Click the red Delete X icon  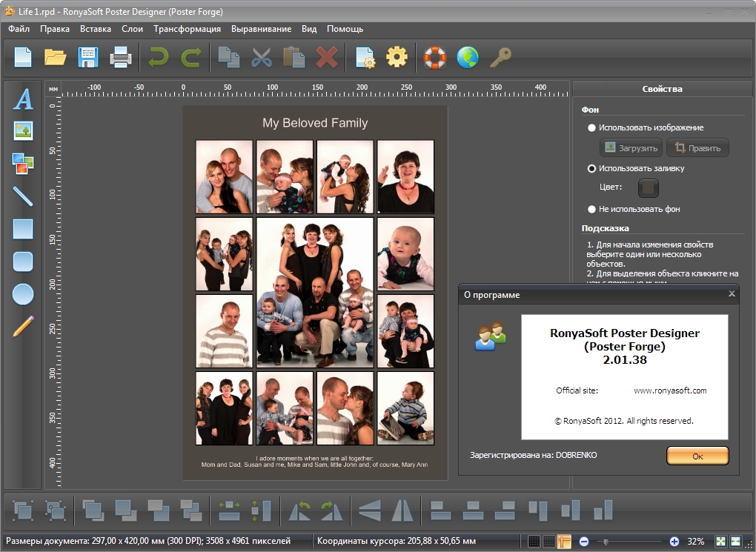(327, 57)
